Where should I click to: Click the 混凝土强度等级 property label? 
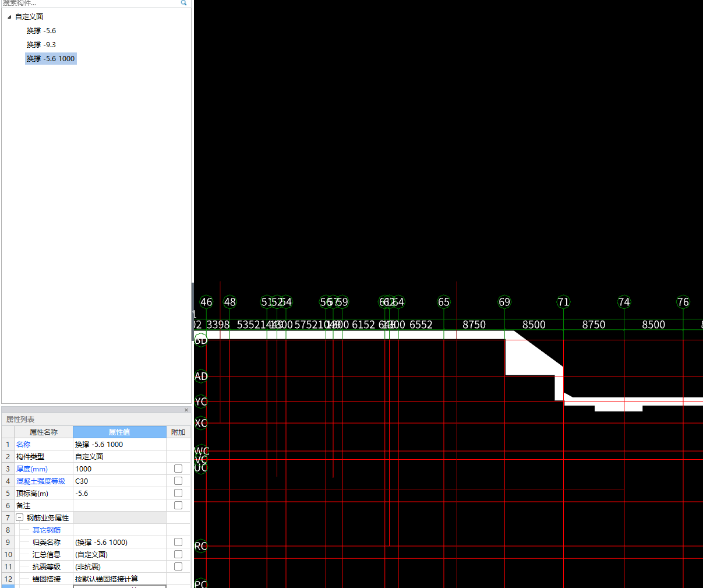[41, 481]
